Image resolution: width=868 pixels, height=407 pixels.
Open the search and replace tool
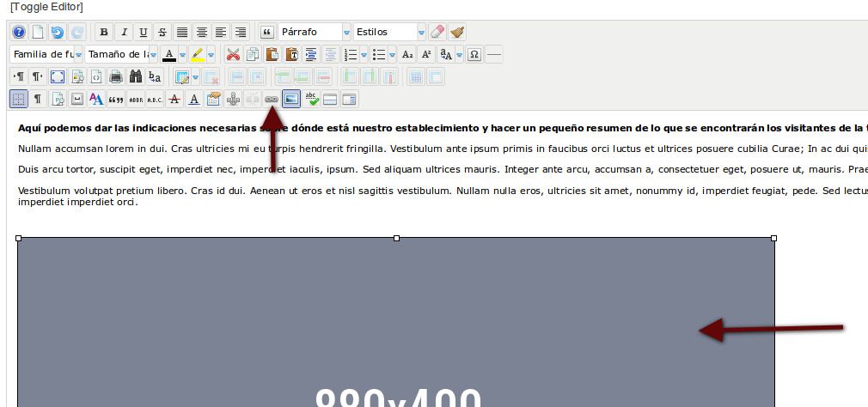click(x=155, y=76)
